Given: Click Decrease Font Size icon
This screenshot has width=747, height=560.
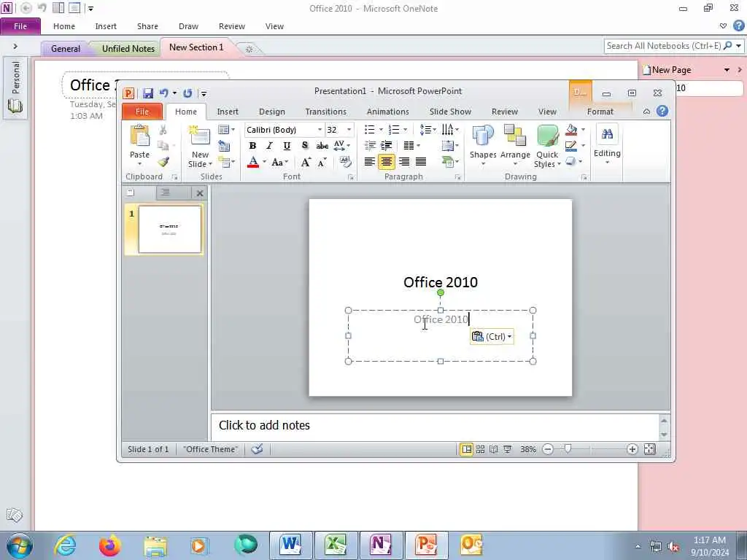Looking at the screenshot, I should click(x=322, y=163).
